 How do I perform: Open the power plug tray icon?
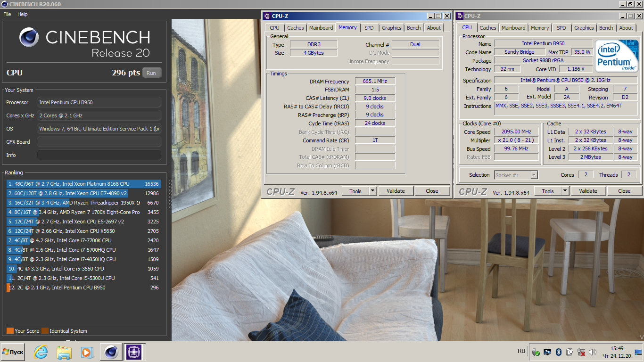(x=570, y=352)
